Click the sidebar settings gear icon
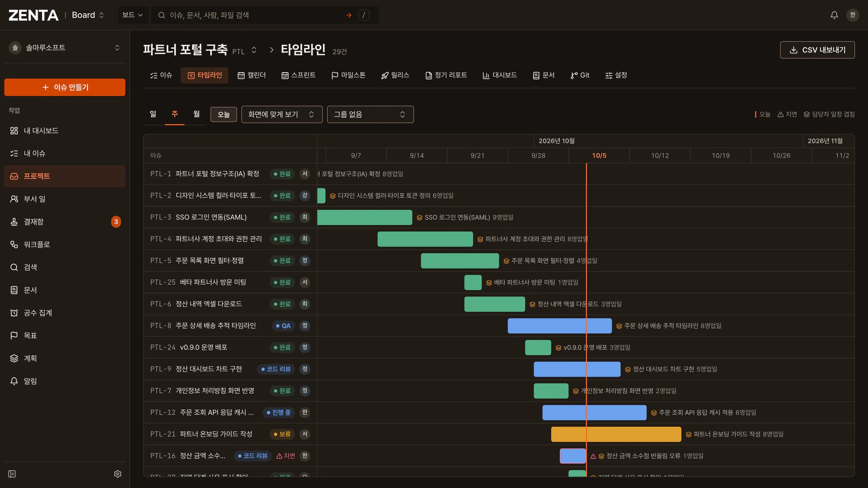 tap(118, 474)
